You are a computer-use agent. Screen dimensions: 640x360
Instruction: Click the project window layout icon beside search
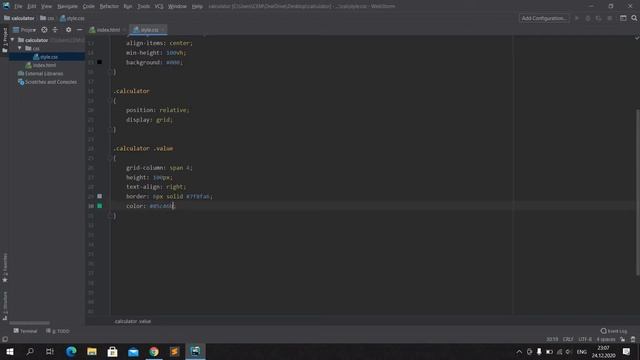623,18
